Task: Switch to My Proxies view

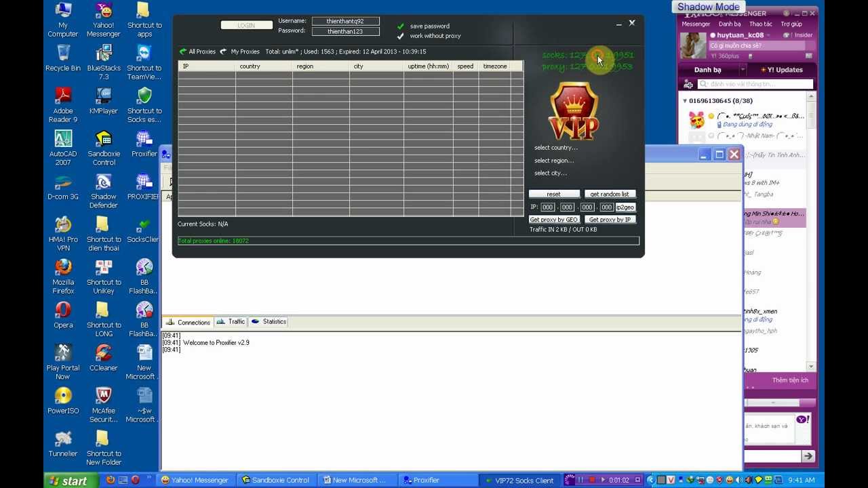Action: [239, 52]
